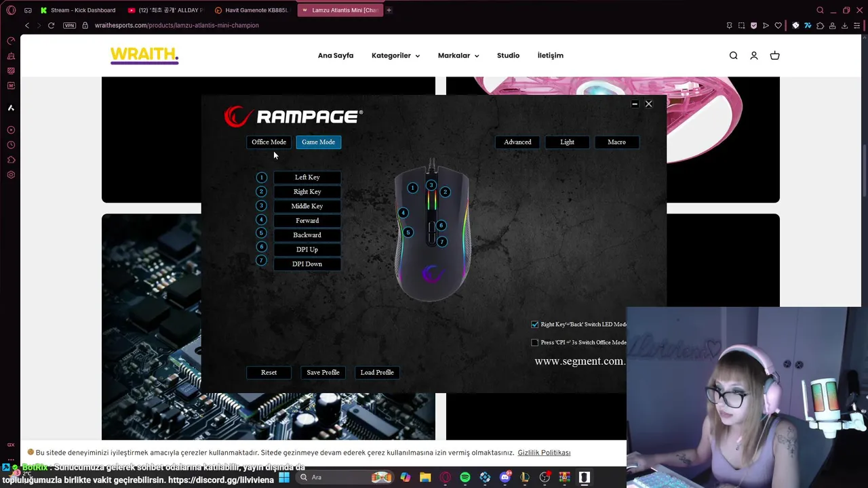
Task: Search the Wraith site with magnifier icon
Action: click(x=733, y=56)
